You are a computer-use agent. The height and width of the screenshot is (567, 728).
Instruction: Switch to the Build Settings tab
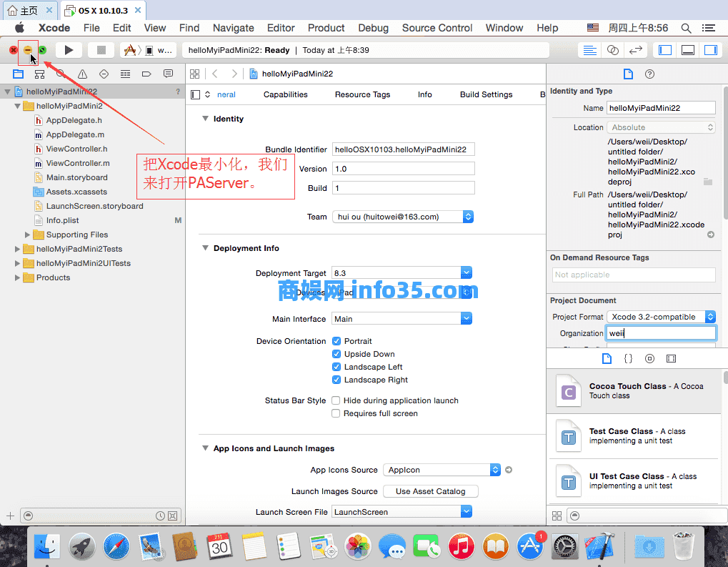486,95
